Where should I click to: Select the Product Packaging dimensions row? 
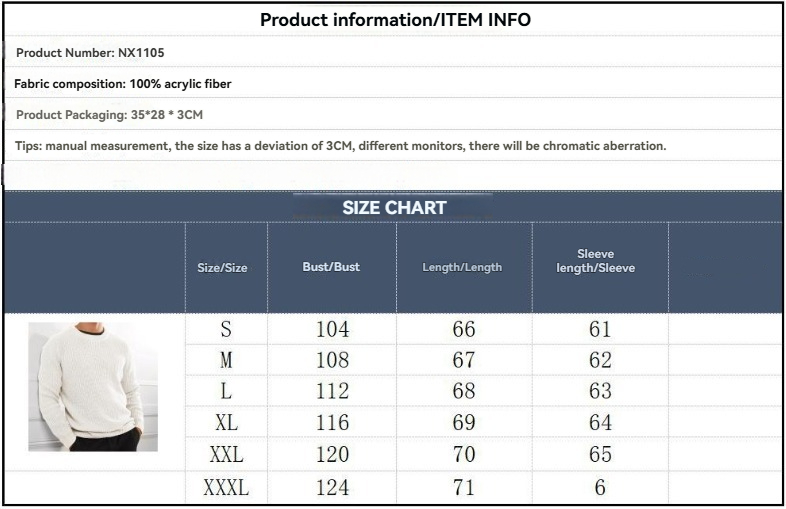[x=109, y=115]
